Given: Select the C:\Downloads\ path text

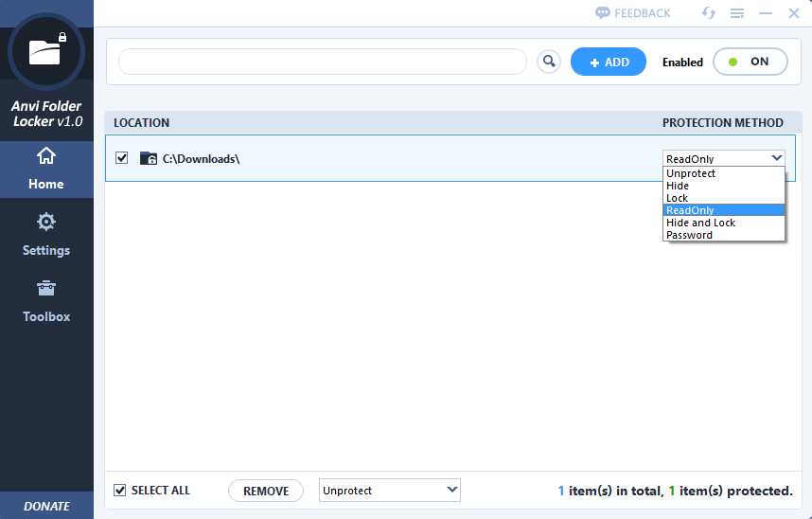Looking at the screenshot, I should coord(201,159).
